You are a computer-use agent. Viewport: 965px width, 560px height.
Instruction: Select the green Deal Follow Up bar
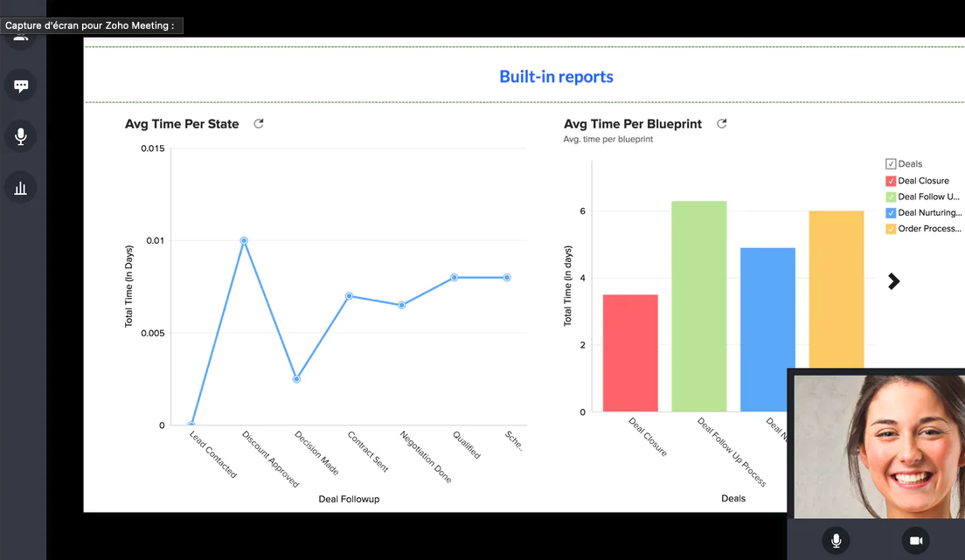pos(699,307)
